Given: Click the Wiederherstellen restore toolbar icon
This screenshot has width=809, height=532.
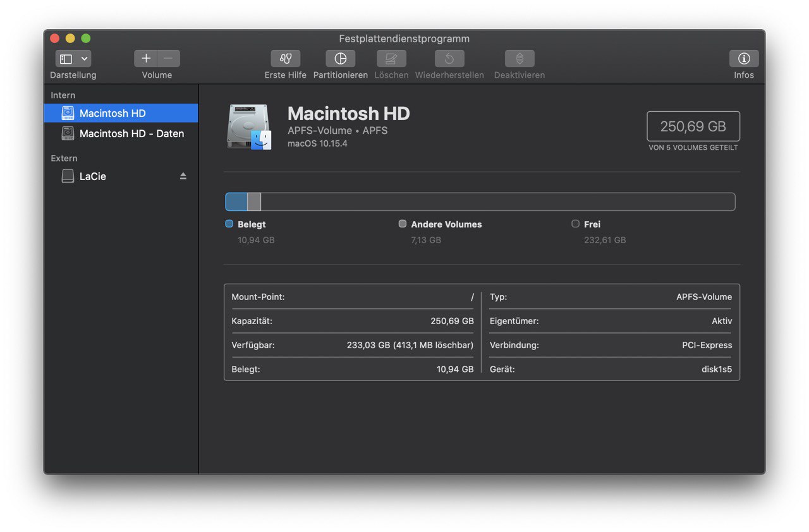Looking at the screenshot, I should coord(449,59).
